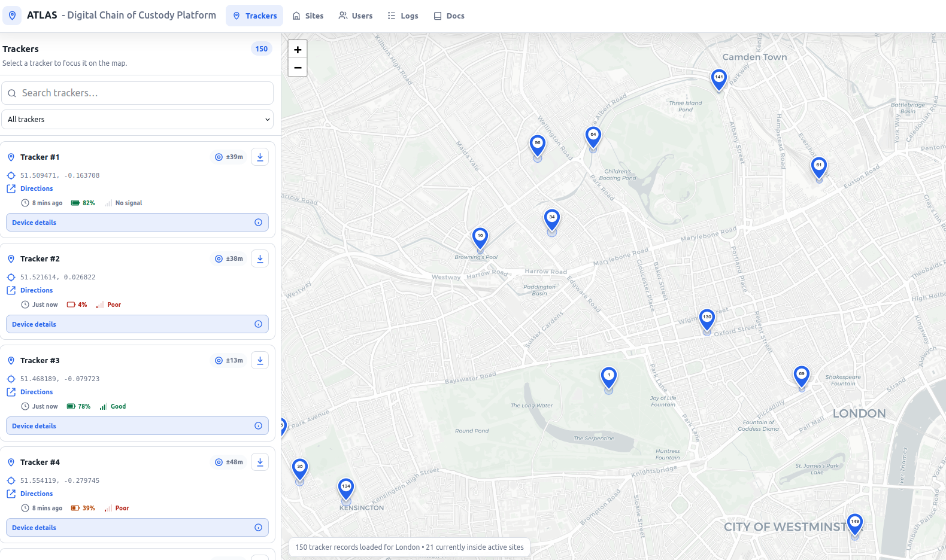946x560 pixels.
Task: Expand the All trackers filter dropdown
Action: coord(137,120)
